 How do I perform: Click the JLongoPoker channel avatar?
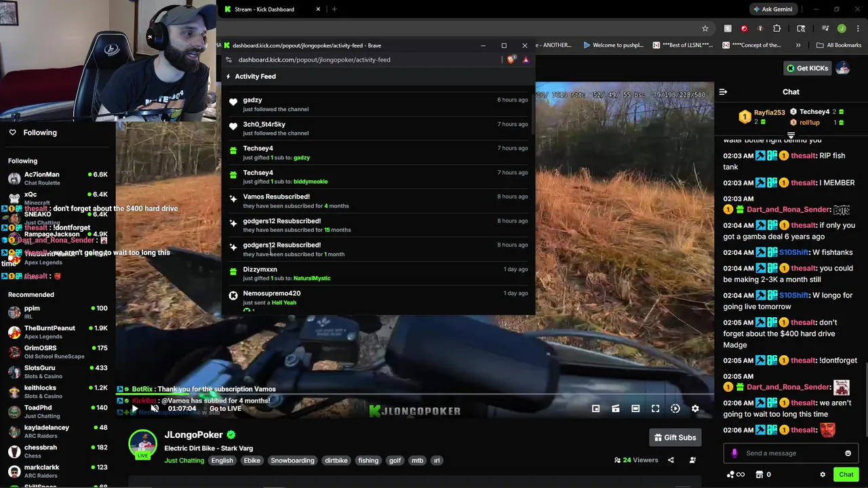pos(142,444)
